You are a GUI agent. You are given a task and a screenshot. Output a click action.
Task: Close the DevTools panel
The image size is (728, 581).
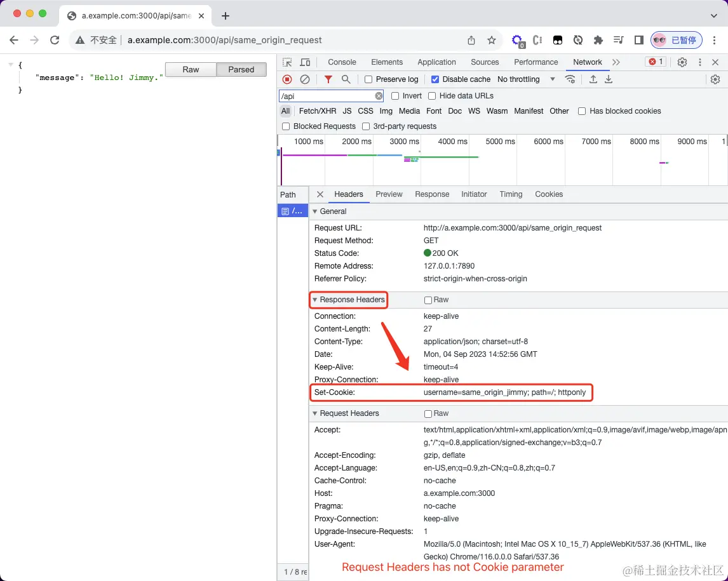point(715,62)
